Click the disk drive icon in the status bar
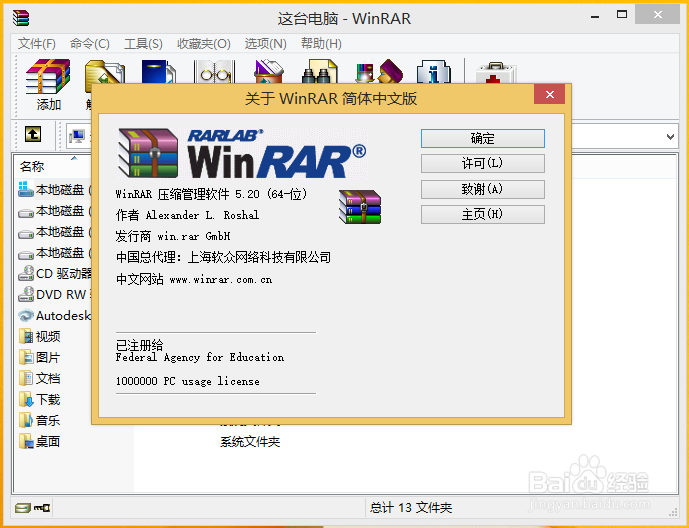The width and height of the screenshot is (689, 528). point(23,508)
